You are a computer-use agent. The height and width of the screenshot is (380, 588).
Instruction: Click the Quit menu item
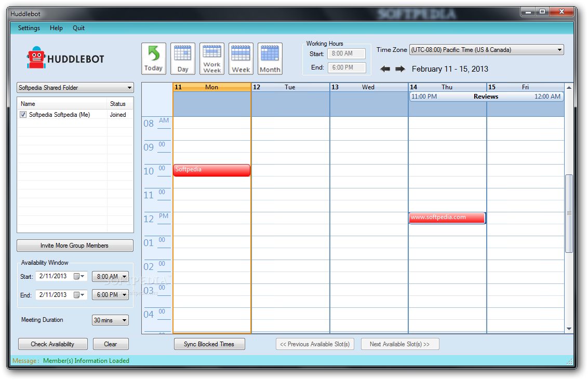point(78,28)
